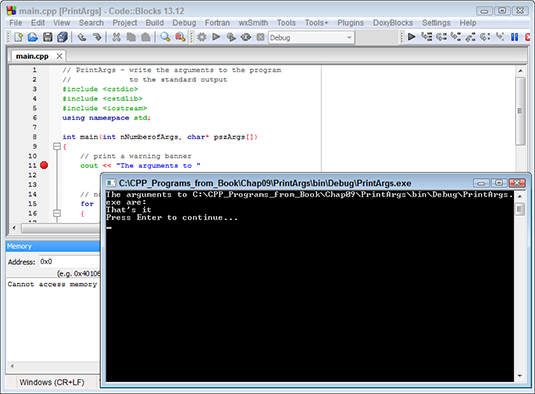Open the Edit menu
The width and height of the screenshot is (535, 394).
pos(38,23)
